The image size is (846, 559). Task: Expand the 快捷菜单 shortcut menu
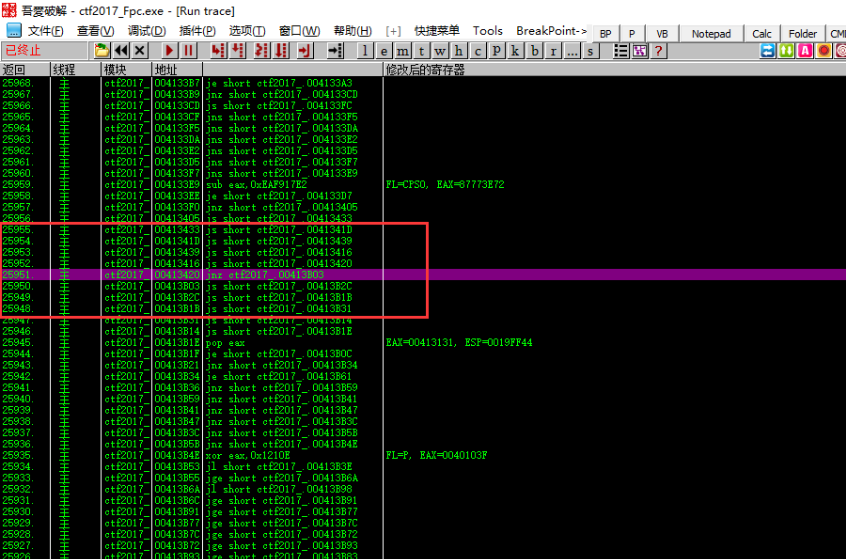pyautogui.click(x=437, y=31)
